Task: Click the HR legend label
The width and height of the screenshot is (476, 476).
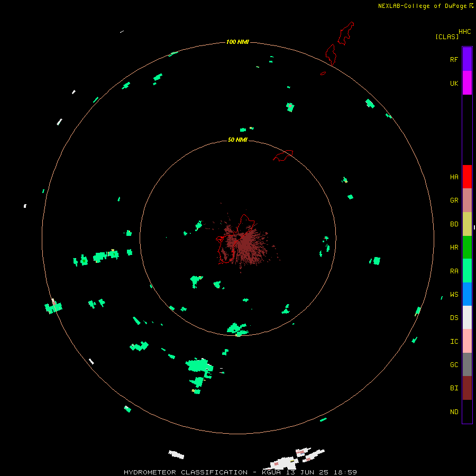Action: (x=454, y=248)
